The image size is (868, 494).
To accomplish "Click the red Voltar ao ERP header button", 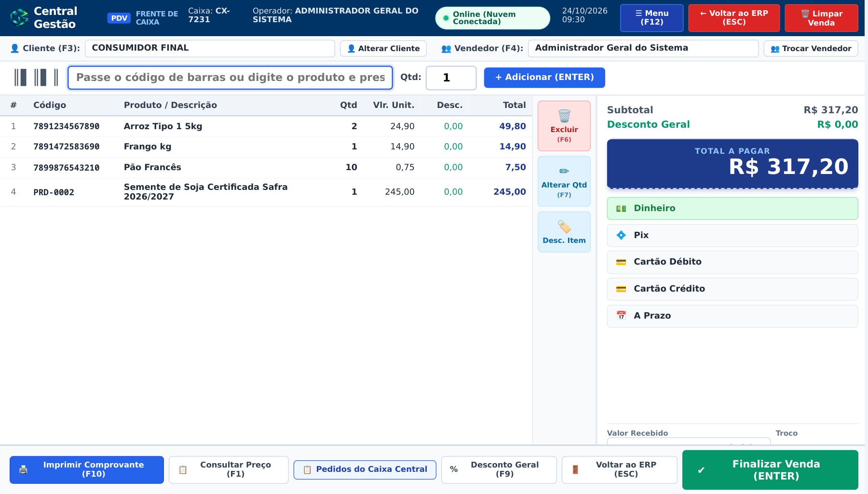I will (x=734, y=18).
